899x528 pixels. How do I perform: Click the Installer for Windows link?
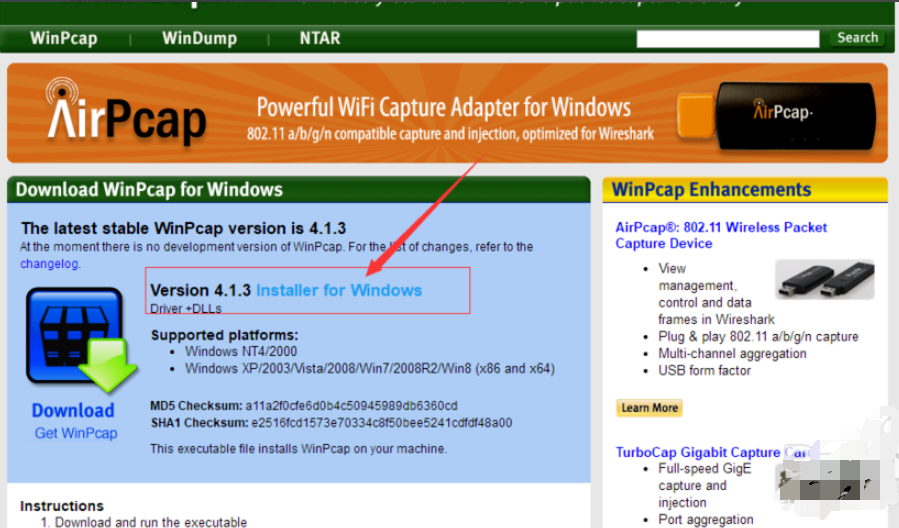coord(339,290)
